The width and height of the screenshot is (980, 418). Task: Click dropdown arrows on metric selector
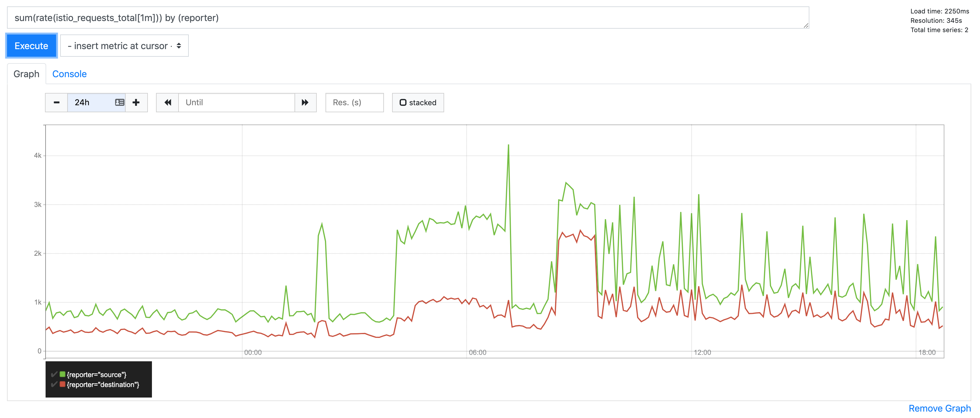coord(179,46)
